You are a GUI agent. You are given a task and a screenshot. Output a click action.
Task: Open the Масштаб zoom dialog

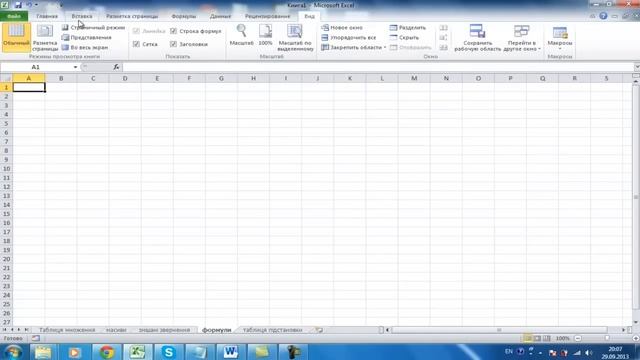point(241,36)
